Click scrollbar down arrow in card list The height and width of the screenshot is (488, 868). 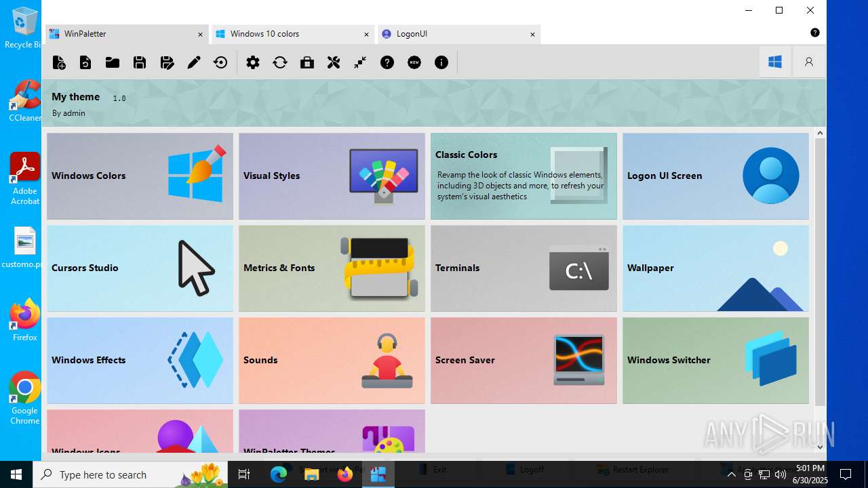820,447
